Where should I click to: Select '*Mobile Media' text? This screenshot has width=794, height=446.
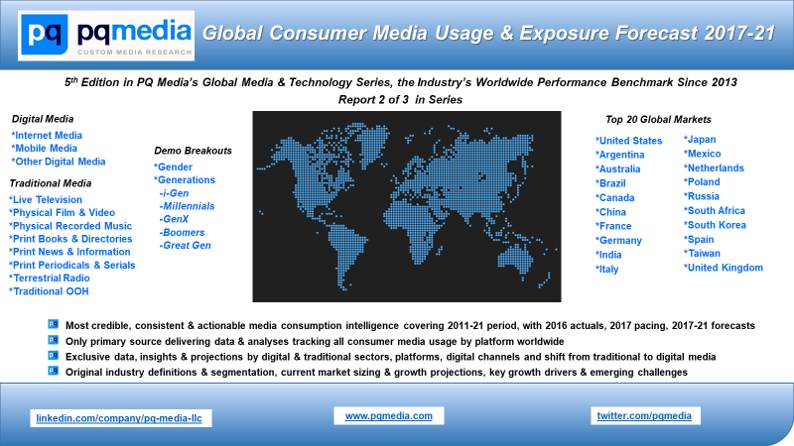45,148
